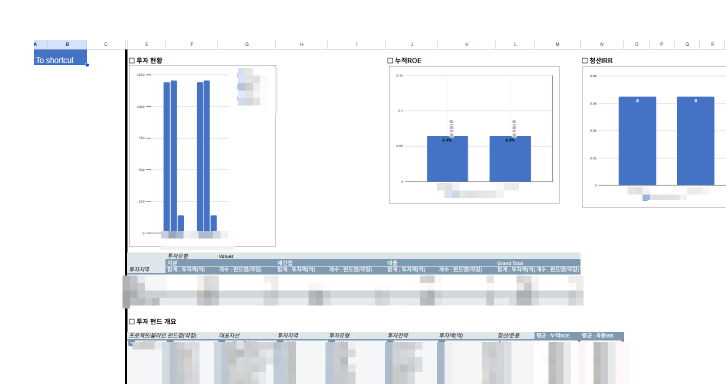726x384 pixels.
Task: Select column header M
Action: pos(557,44)
